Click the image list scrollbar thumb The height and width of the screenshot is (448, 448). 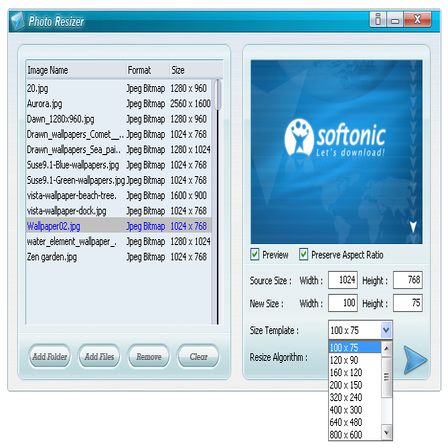218,95
